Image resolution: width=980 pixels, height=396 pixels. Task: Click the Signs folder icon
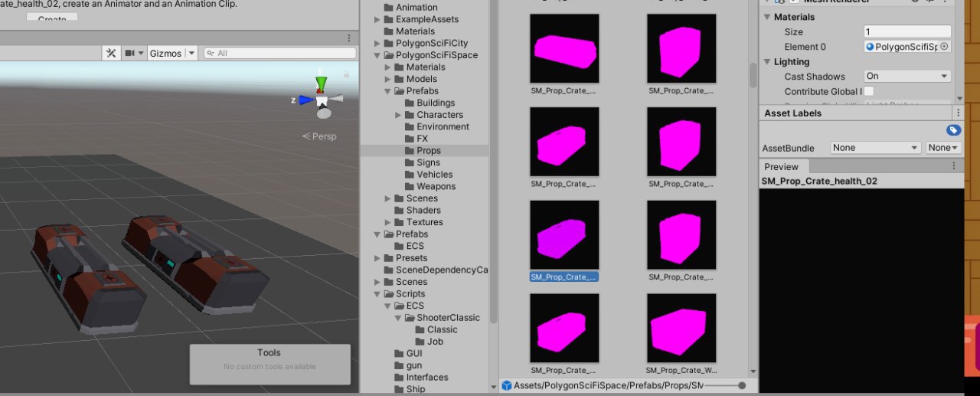[410, 162]
